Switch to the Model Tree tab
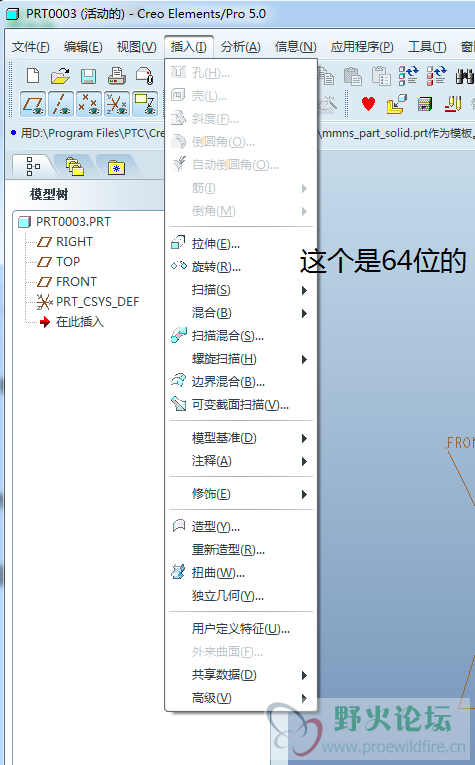The height and width of the screenshot is (765, 475). pos(33,166)
